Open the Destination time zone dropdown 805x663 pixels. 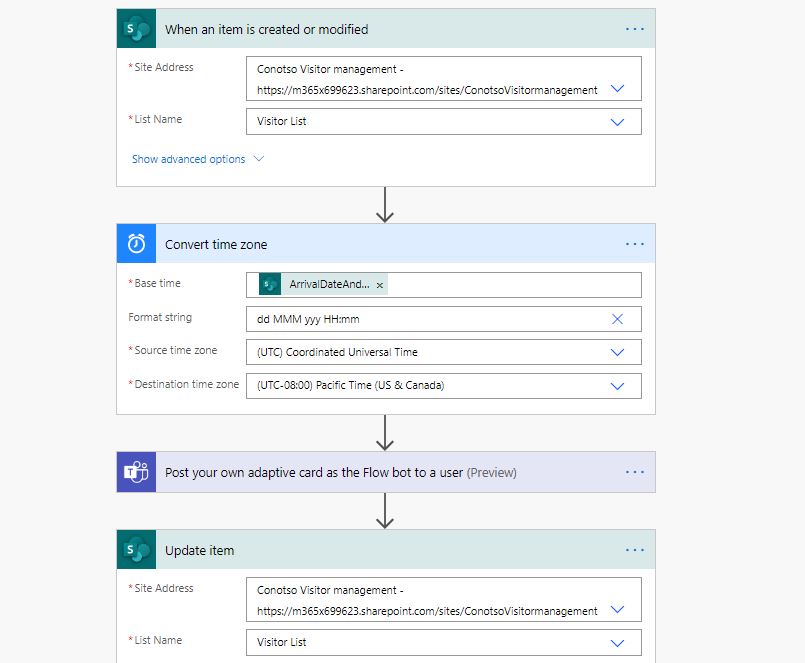(617, 386)
